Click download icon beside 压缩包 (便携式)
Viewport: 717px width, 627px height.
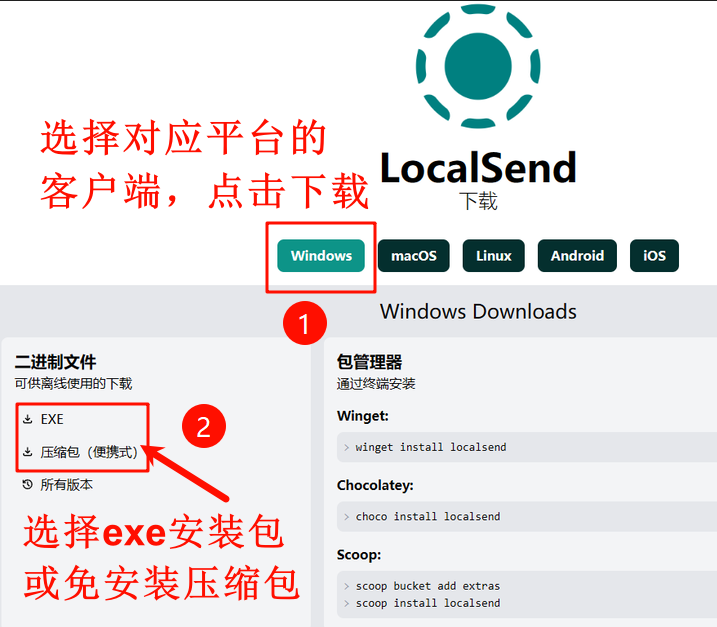[x=28, y=452]
